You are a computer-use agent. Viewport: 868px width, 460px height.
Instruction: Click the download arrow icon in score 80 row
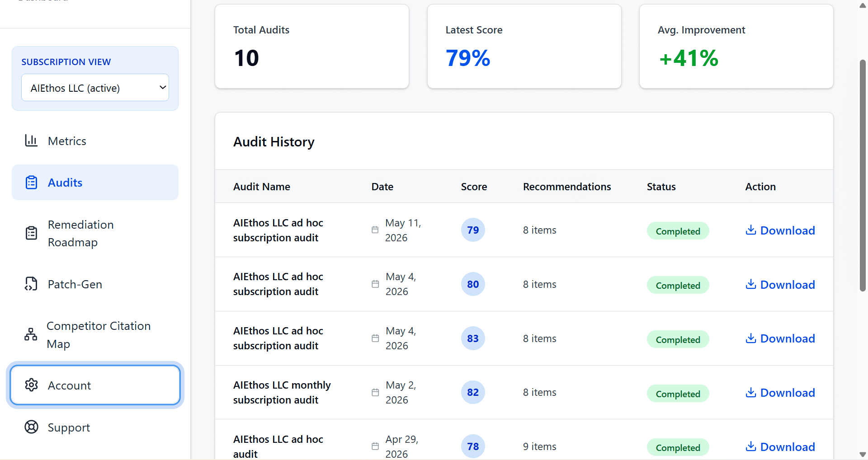pyautogui.click(x=751, y=284)
